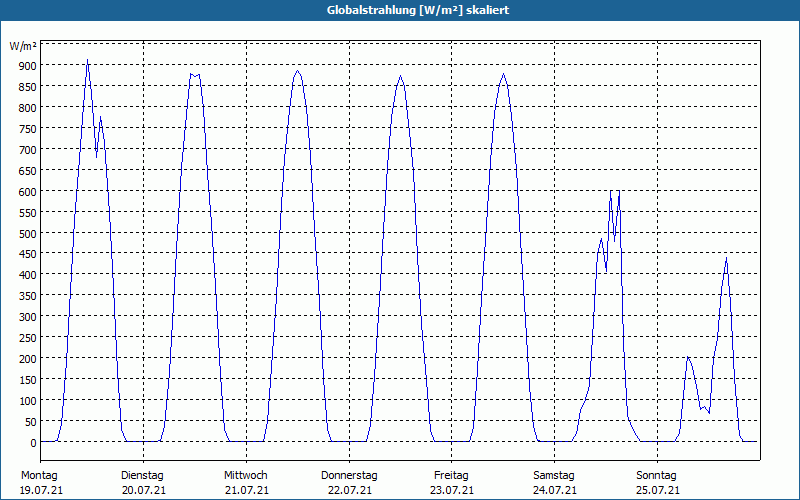The image size is (800, 500).
Task: Click the 100 y-axis value
Action: click(x=28, y=401)
